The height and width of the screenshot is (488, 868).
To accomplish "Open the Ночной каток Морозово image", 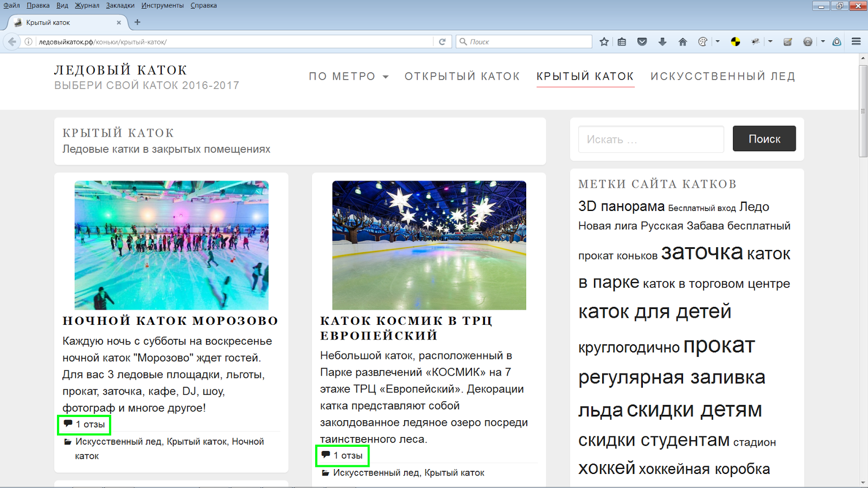I will click(171, 245).
